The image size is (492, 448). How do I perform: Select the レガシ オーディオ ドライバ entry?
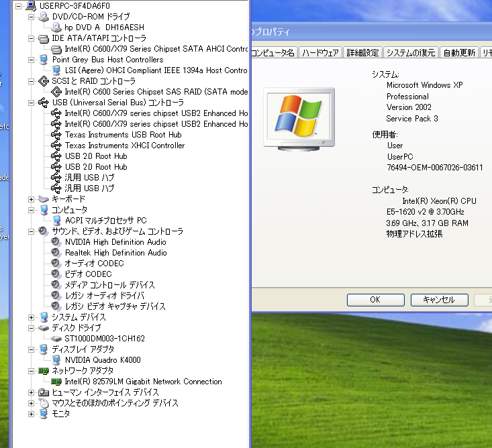(105, 296)
